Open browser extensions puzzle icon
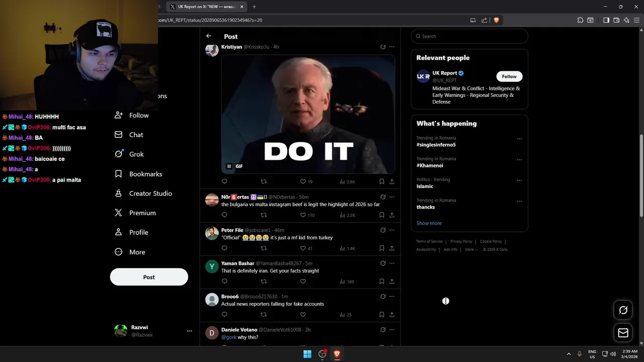 pyautogui.click(x=580, y=20)
